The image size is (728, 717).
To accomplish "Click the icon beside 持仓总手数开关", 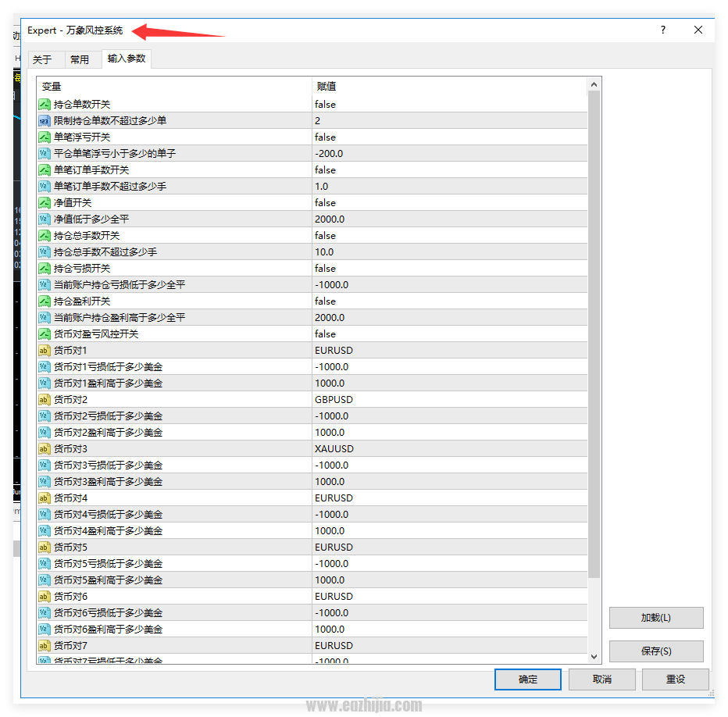I will click(44, 236).
